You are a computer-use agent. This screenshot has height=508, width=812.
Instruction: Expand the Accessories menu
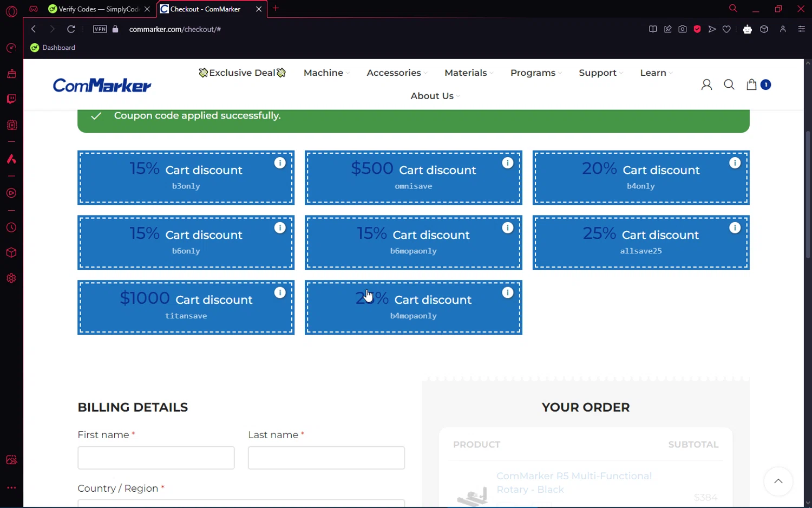[x=397, y=73]
